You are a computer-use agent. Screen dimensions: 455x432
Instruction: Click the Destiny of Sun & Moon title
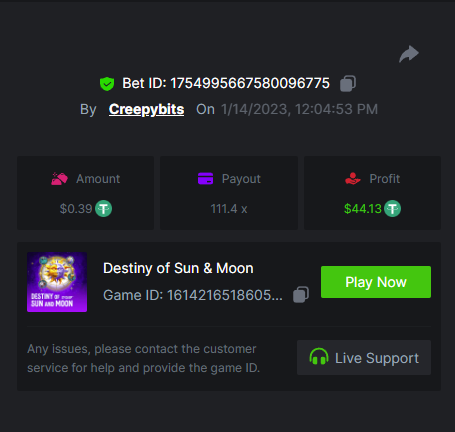pos(178,268)
